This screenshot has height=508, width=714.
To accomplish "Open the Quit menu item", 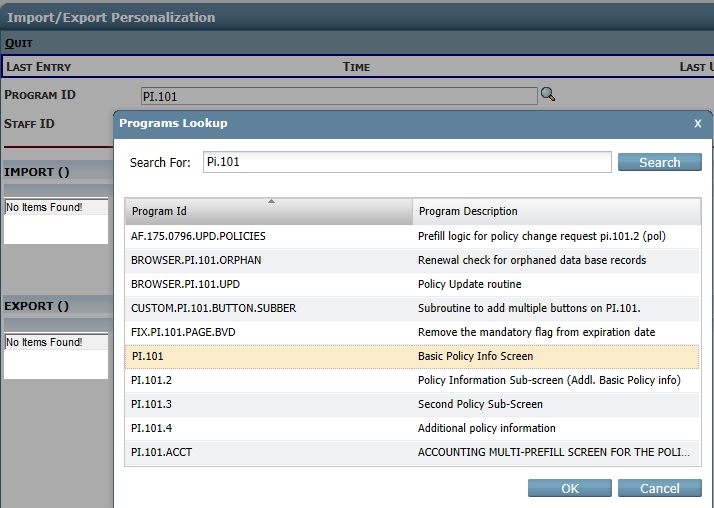I will pyautogui.click(x=19, y=43).
